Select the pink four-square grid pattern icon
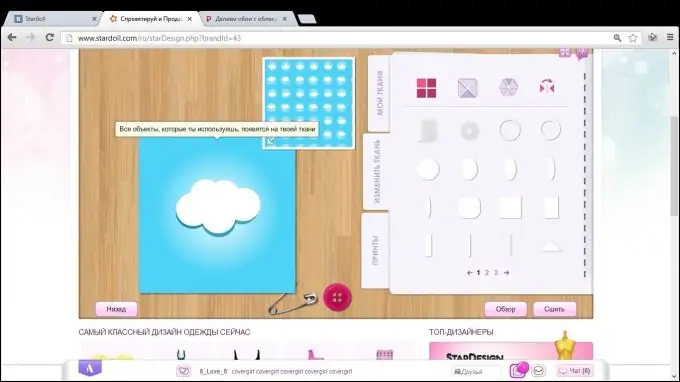This screenshot has height=382, width=680. [x=426, y=88]
